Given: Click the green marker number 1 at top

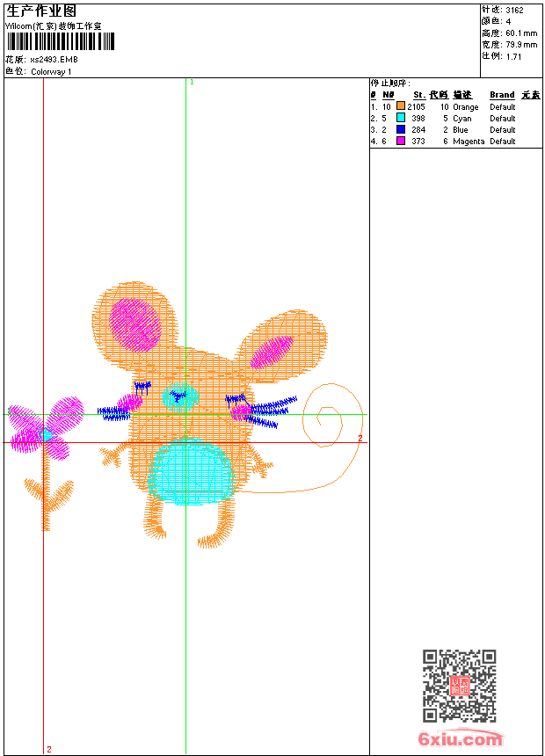Looking at the screenshot, I should click(192, 83).
